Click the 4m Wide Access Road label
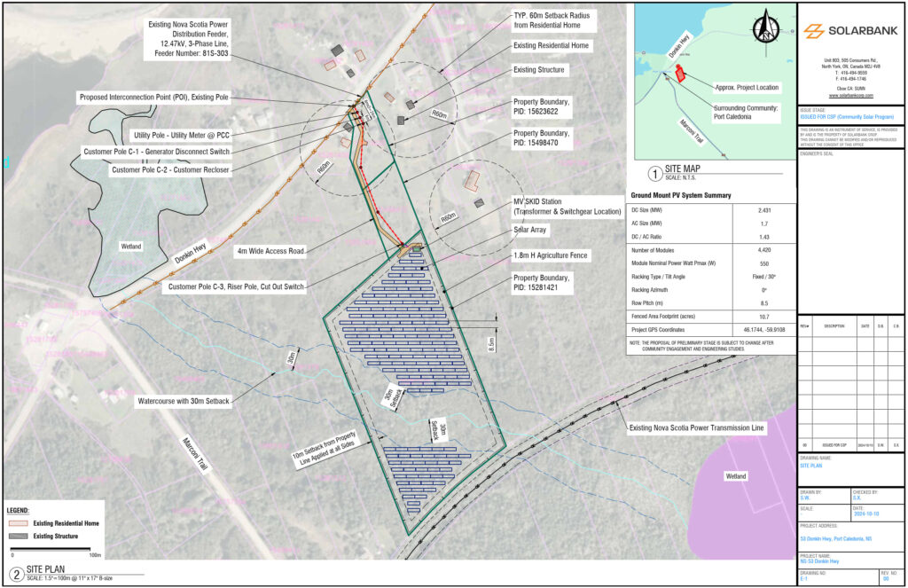This screenshot has height=588, width=908. [270, 251]
